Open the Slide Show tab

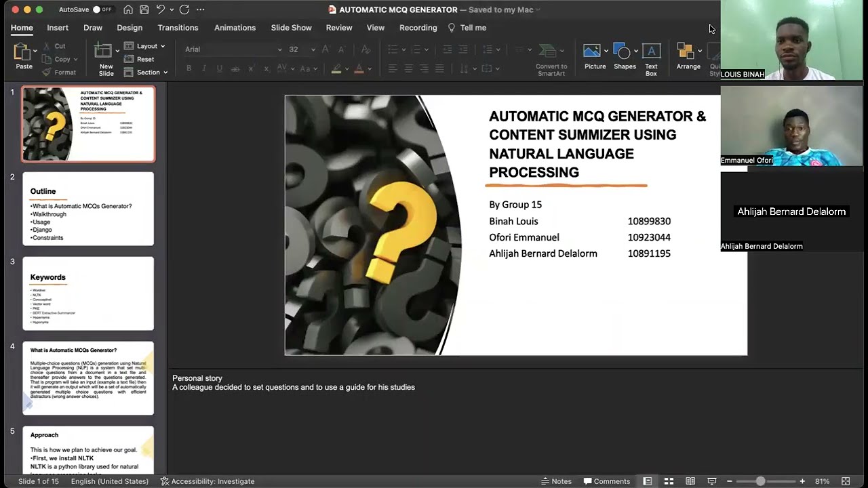point(291,28)
